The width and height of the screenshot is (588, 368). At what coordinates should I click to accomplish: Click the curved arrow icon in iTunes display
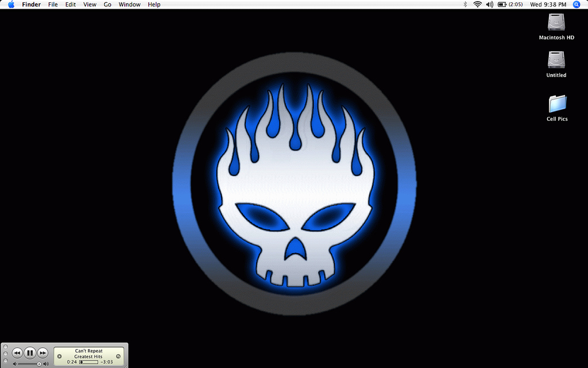pos(118,356)
